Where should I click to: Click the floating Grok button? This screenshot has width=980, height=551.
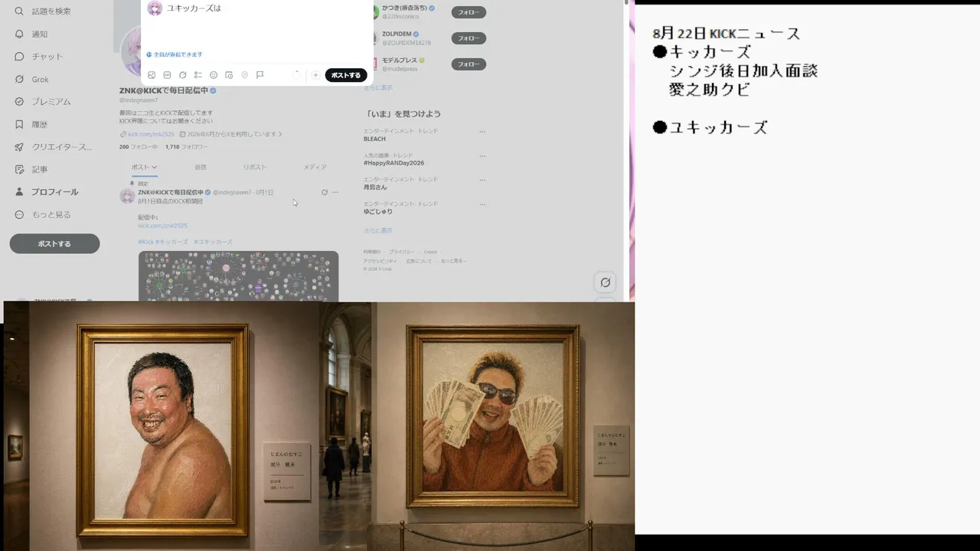605,282
